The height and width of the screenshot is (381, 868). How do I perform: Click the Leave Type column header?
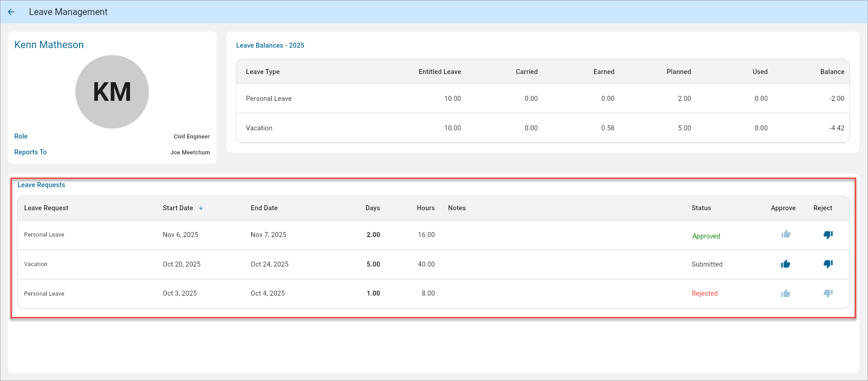click(x=263, y=72)
